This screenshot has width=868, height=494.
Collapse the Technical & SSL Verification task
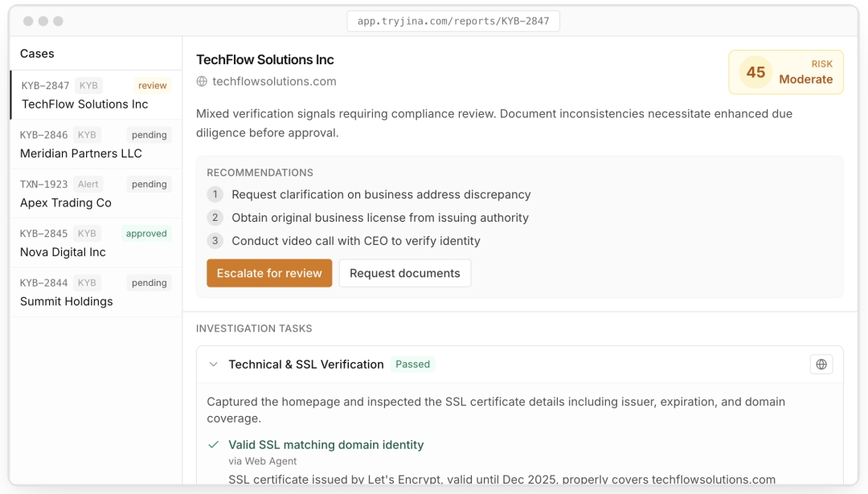pyautogui.click(x=214, y=365)
